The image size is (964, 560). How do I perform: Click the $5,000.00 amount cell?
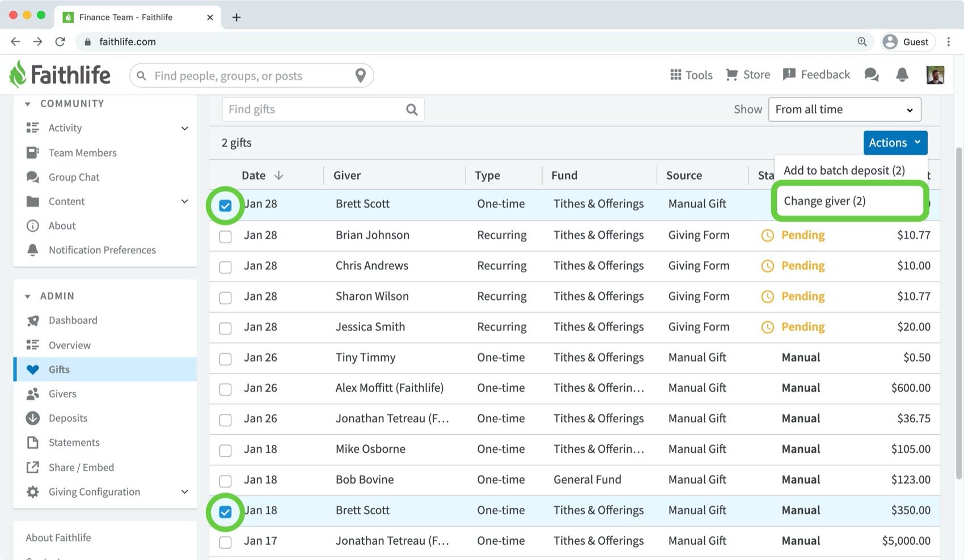(x=906, y=541)
